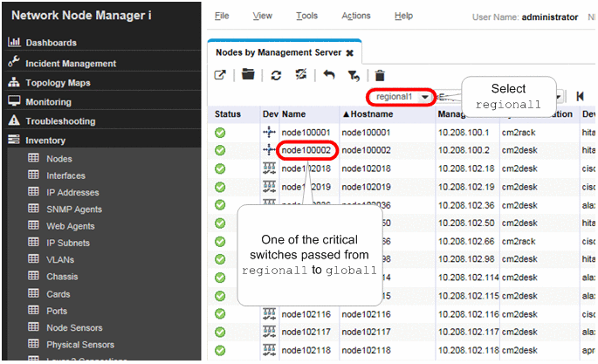Screen dimensions: 598x364
Task: Close the Nodes by Management Server tab
Action: 350,53
